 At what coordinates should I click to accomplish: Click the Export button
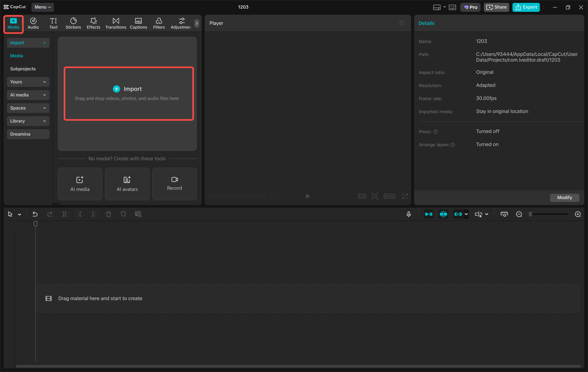point(526,7)
